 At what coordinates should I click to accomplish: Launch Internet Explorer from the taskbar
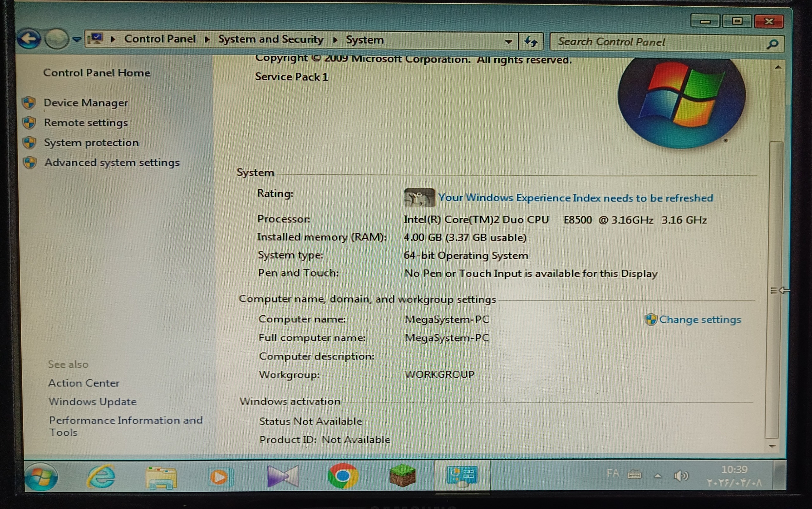click(x=101, y=477)
